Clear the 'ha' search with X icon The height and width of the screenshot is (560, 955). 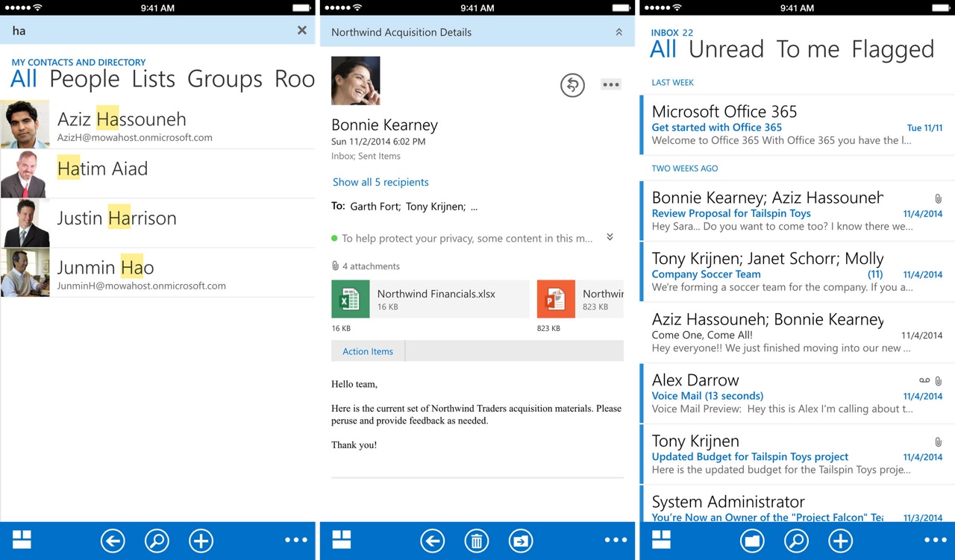pos(301,31)
